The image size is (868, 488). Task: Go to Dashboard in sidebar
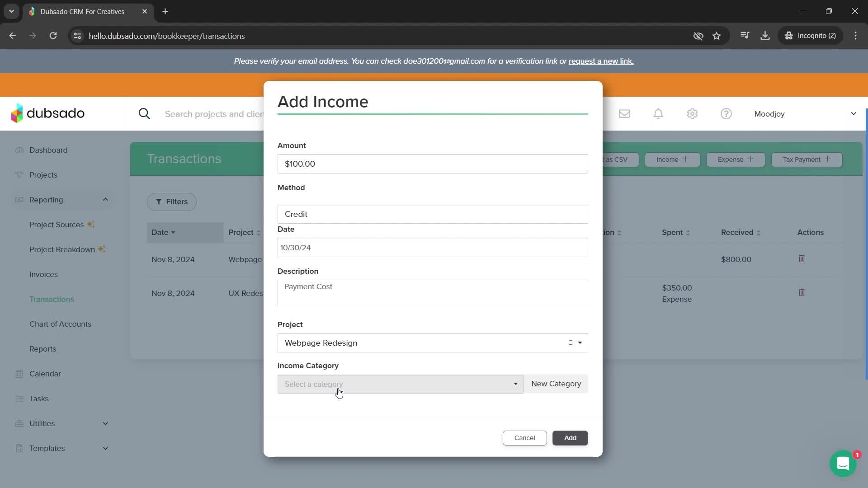tap(48, 150)
